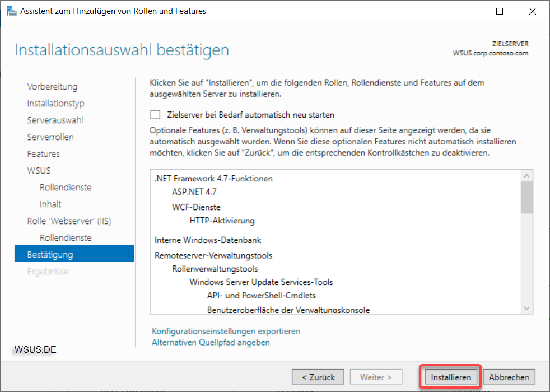The height and width of the screenshot is (392, 550).
Task: Open Rollendienste under Rolle 'Webserver' (IIS)
Action: coord(66,238)
